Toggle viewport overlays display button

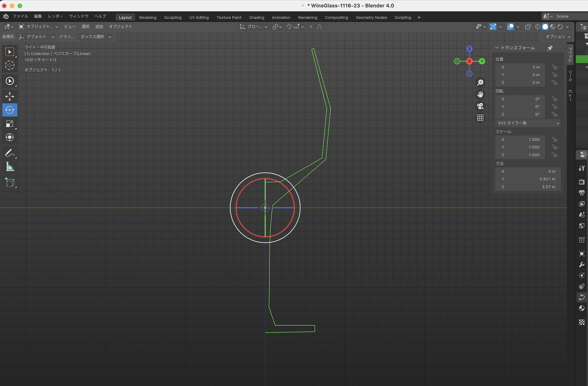[511, 27]
